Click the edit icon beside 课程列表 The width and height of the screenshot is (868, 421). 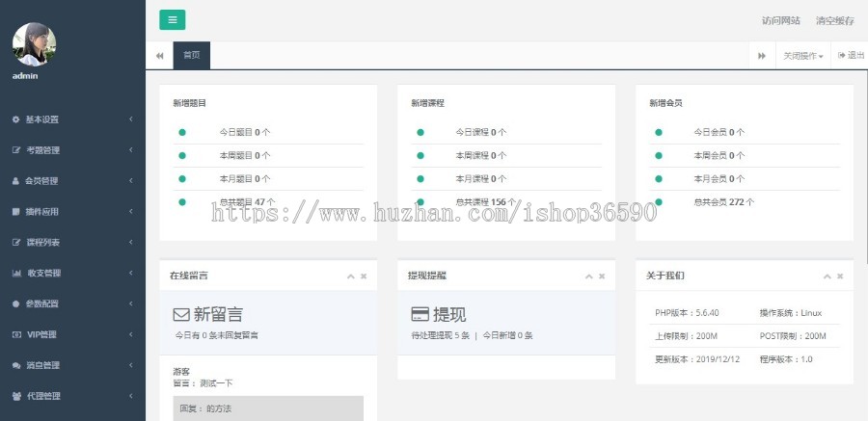point(16,243)
